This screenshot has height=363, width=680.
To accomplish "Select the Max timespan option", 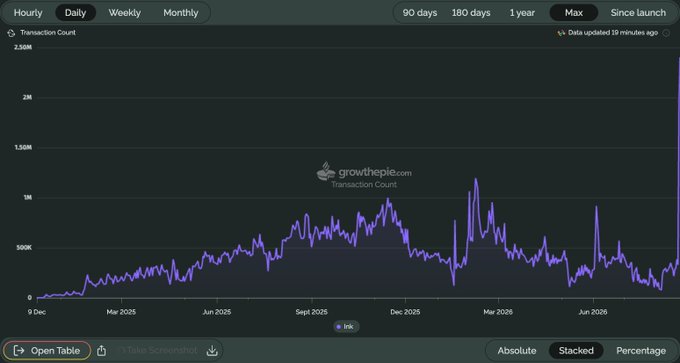I will [x=573, y=13].
